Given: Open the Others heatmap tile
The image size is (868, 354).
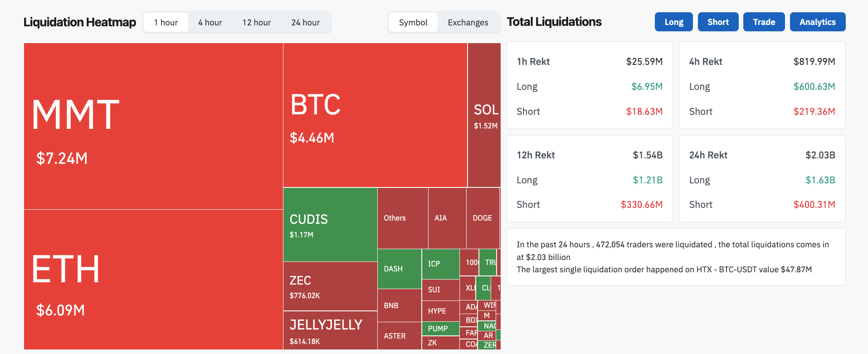Looking at the screenshot, I should coord(403,218).
